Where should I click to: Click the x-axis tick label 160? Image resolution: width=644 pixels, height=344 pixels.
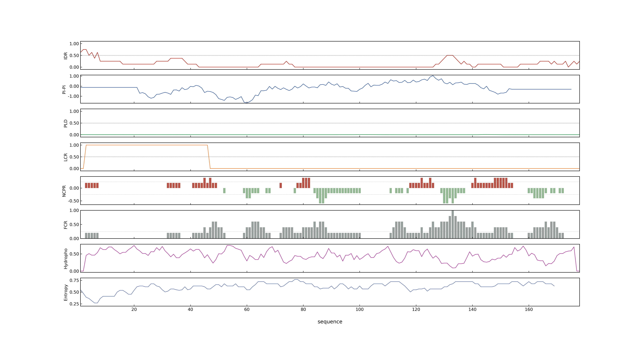coord(529,309)
